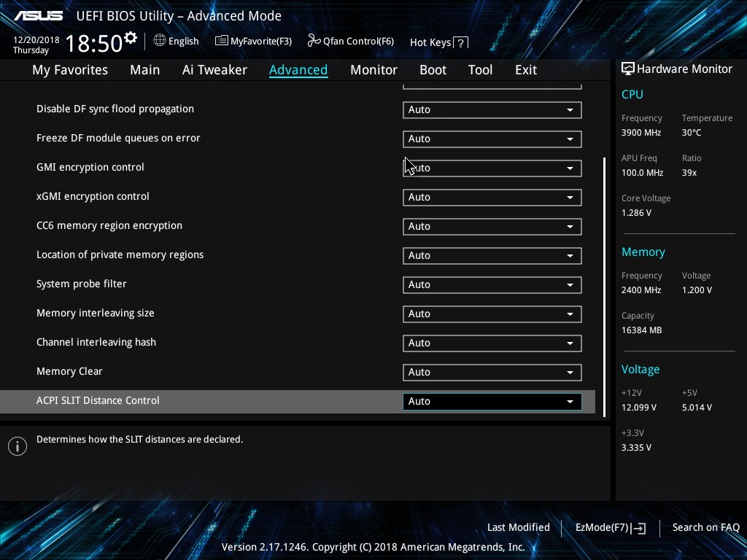Open the Ai Tweaker tab
Screen dimensions: 747x560
pyautogui.click(x=214, y=70)
